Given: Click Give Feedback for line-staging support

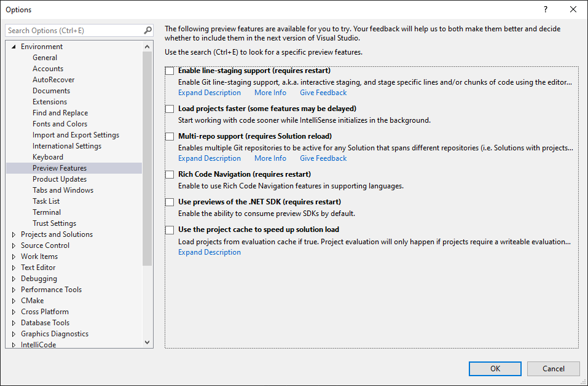Looking at the screenshot, I should pyautogui.click(x=323, y=93).
